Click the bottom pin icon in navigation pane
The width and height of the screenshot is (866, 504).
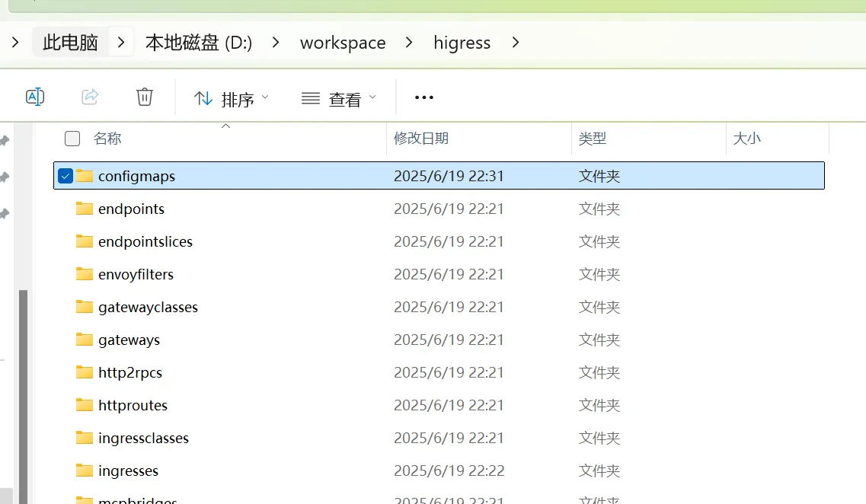click(x=5, y=214)
